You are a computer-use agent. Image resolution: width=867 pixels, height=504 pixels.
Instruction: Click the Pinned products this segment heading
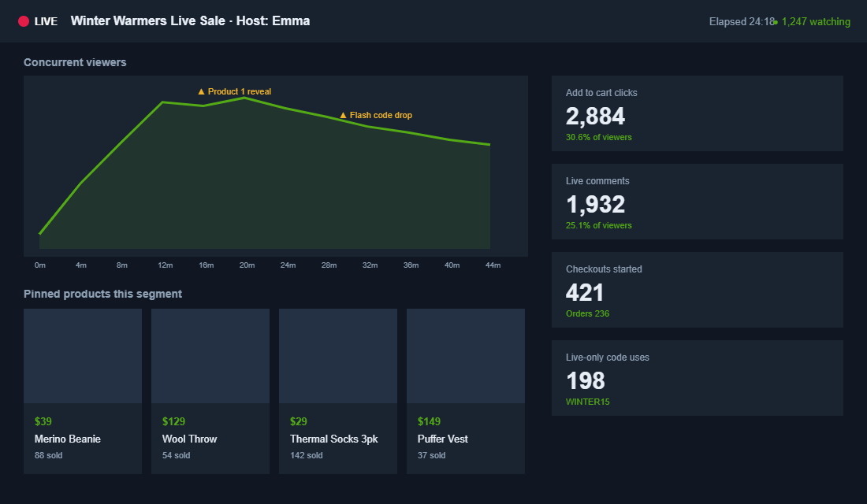coord(102,294)
